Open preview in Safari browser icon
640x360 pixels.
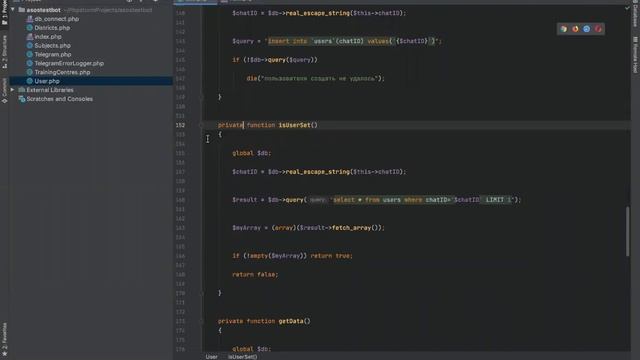(587, 29)
